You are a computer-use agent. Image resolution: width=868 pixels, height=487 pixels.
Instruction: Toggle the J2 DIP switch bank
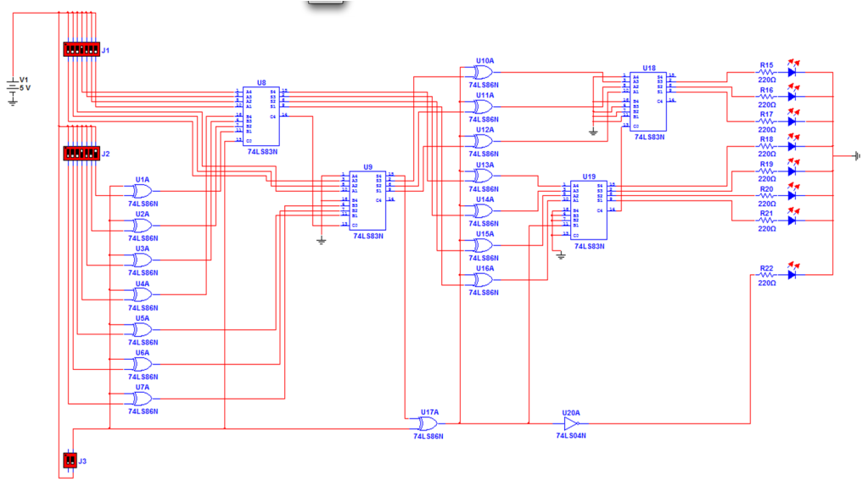coord(82,154)
